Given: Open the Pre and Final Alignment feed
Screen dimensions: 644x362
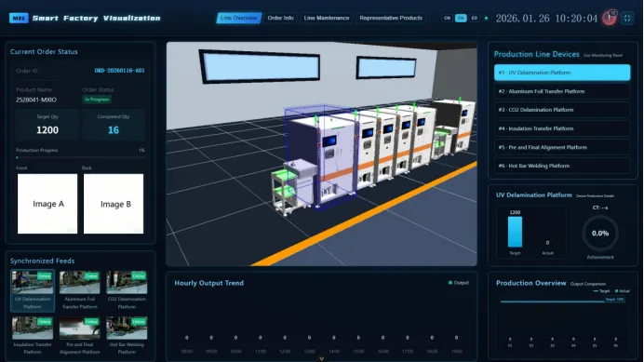Looking at the screenshot, I should tap(80, 335).
